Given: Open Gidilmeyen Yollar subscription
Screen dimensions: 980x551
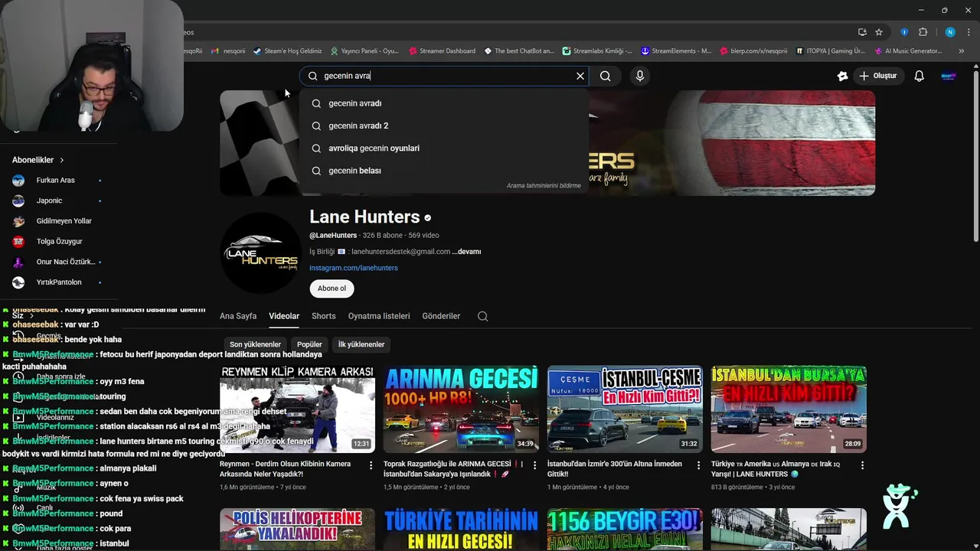Looking at the screenshot, I should pyautogui.click(x=57, y=221).
